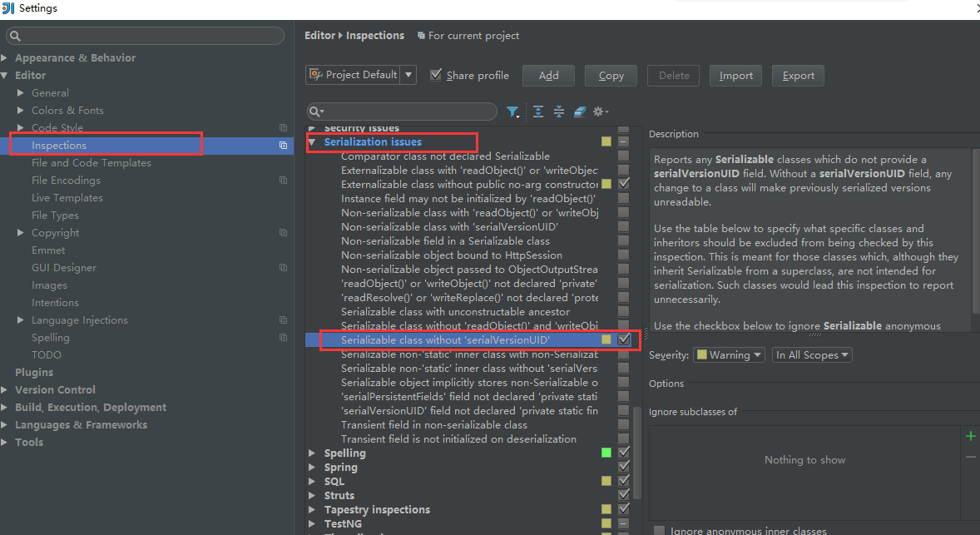
Task: Click the minus remove class icon
Action: click(971, 458)
